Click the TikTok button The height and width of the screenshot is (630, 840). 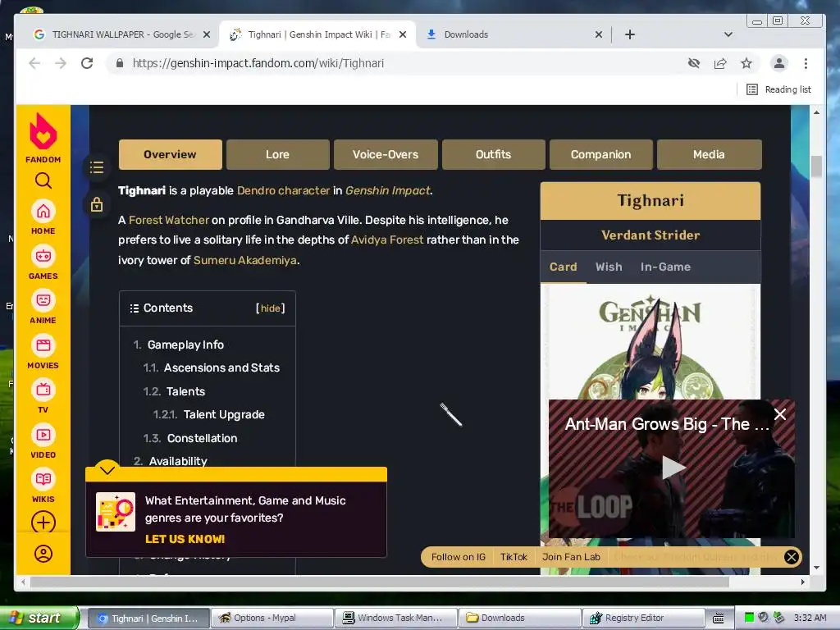pyautogui.click(x=514, y=557)
